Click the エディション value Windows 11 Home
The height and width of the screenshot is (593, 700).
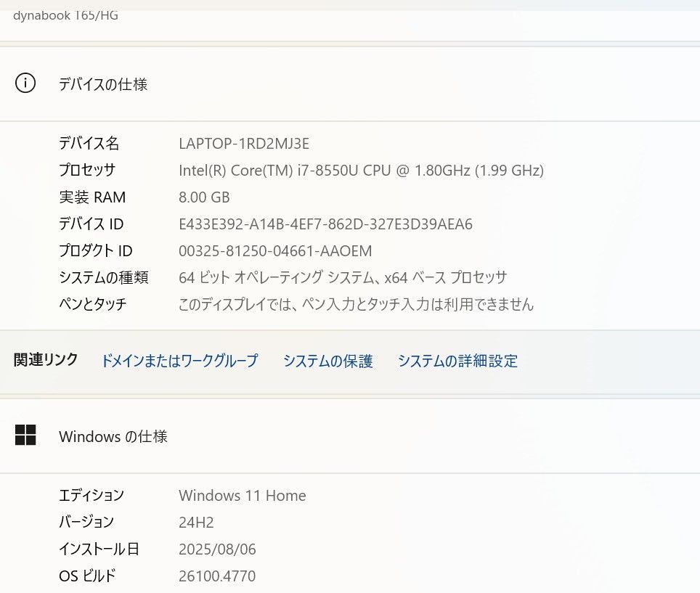click(x=242, y=495)
